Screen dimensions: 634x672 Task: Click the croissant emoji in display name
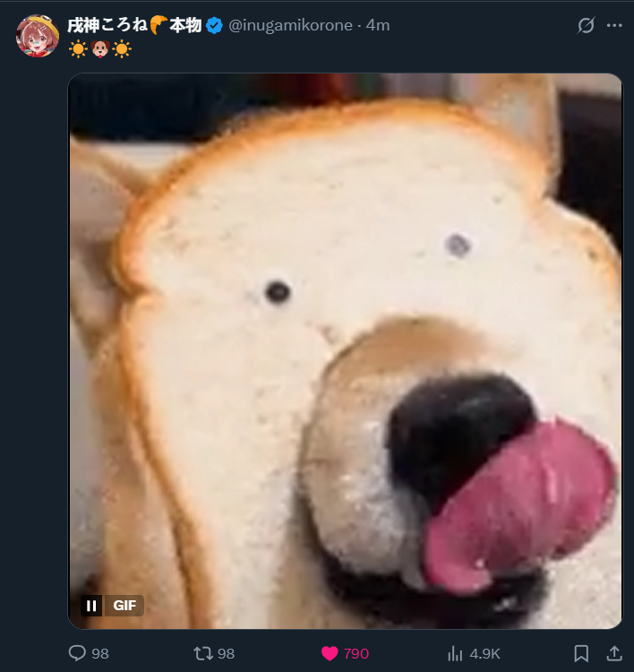(158, 25)
